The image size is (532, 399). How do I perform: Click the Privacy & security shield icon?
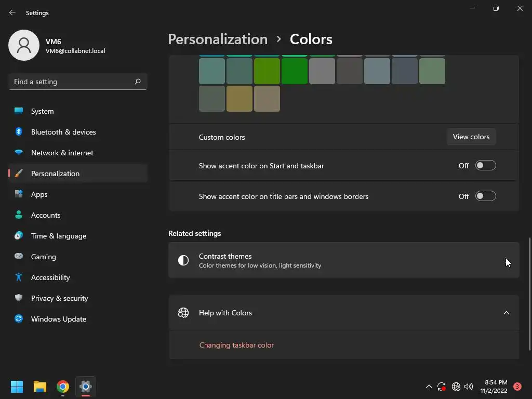coord(19,298)
